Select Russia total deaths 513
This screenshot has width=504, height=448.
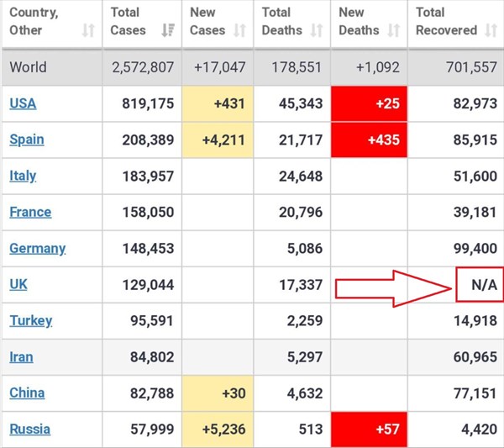(311, 430)
